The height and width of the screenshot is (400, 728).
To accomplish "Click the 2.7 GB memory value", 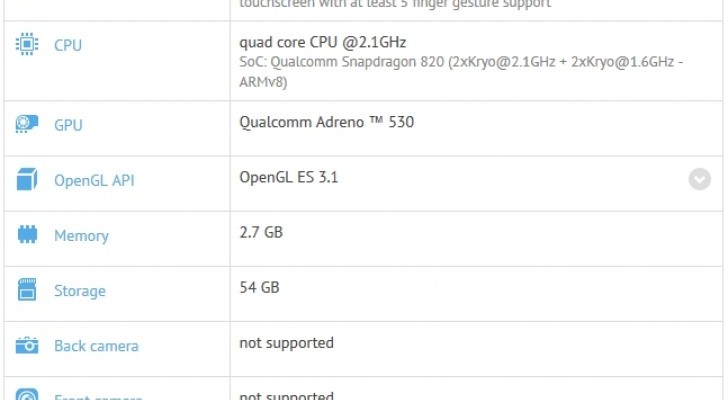I will [260, 232].
